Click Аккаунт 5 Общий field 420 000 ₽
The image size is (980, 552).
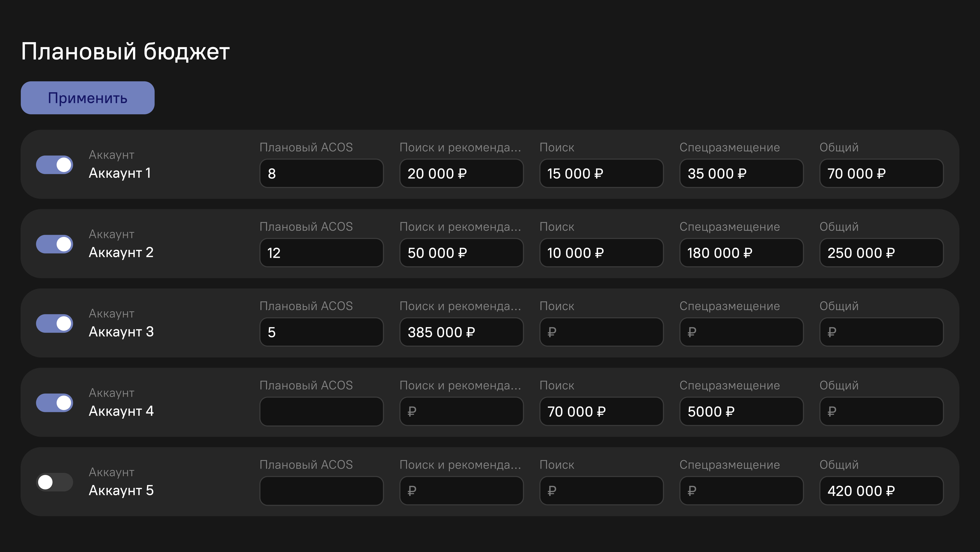(881, 491)
